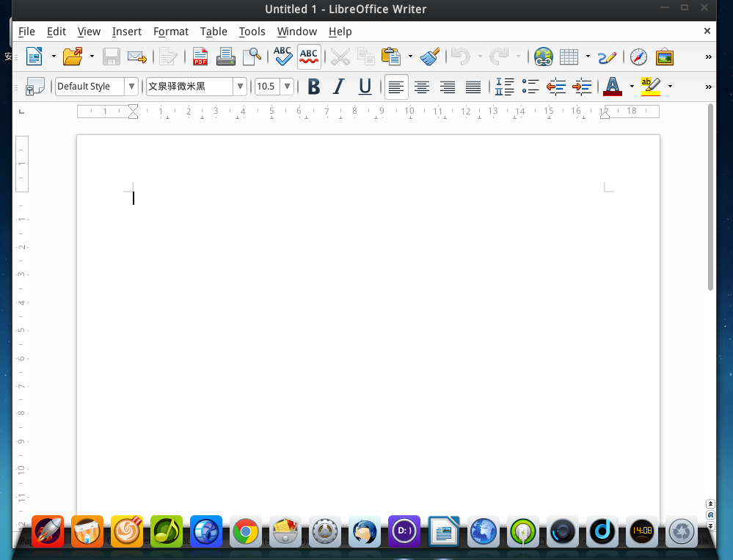Image resolution: width=733 pixels, height=560 pixels.
Task: Open Page Preview with magnifier icon
Action: pos(252,57)
